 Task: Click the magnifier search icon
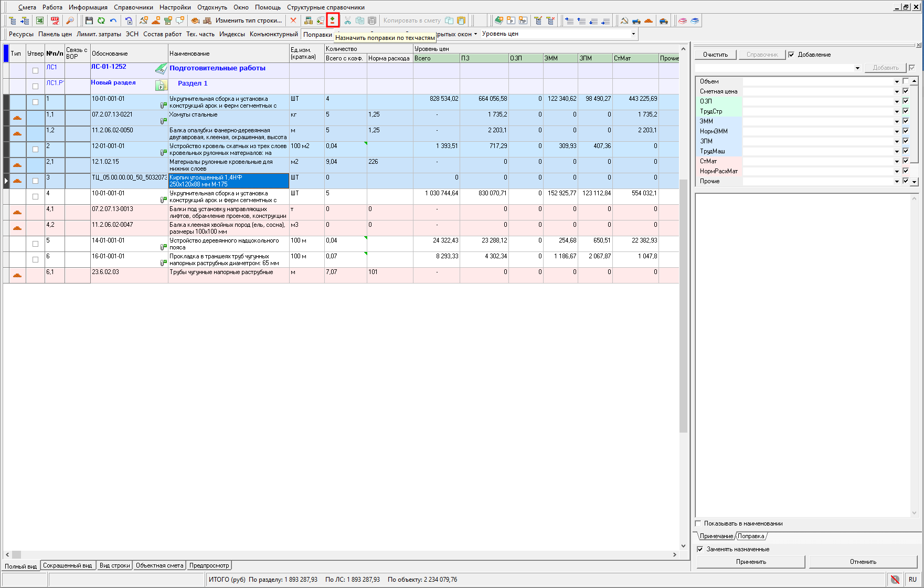click(x=69, y=20)
